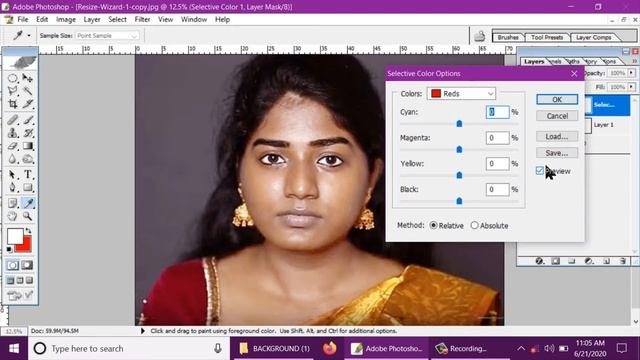Open the Colors dropdown showing Reds
This screenshot has width=640, height=360.
pyautogui.click(x=461, y=93)
